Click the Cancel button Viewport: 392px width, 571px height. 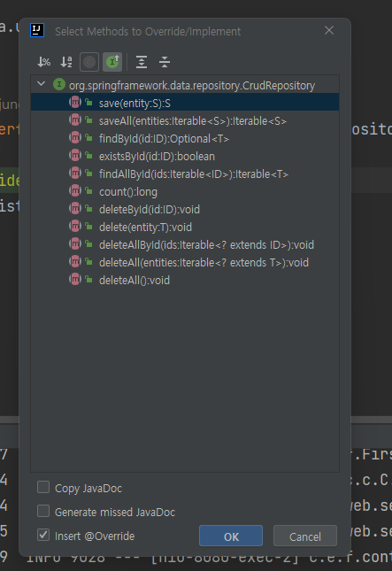[x=305, y=536]
